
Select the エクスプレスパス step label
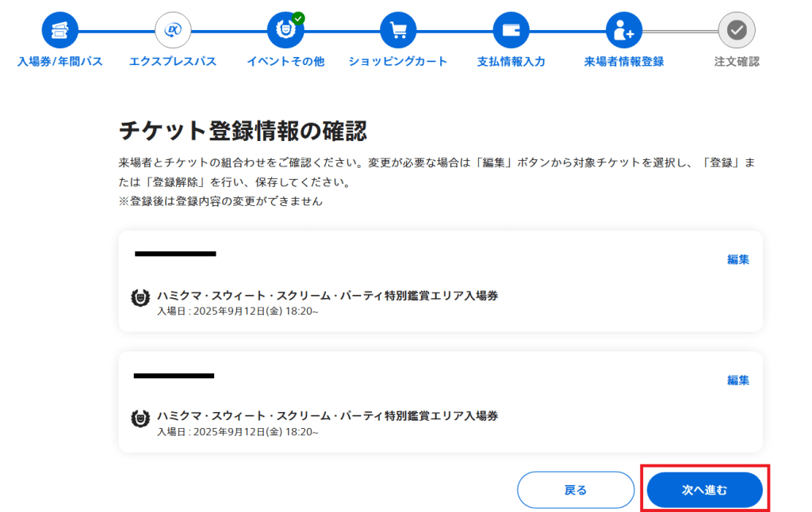coord(173,62)
